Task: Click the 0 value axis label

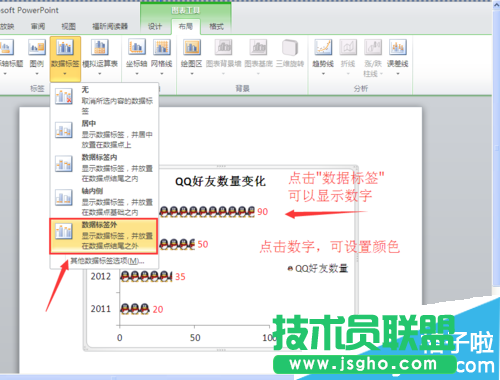Action: pyautogui.click(x=120, y=338)
